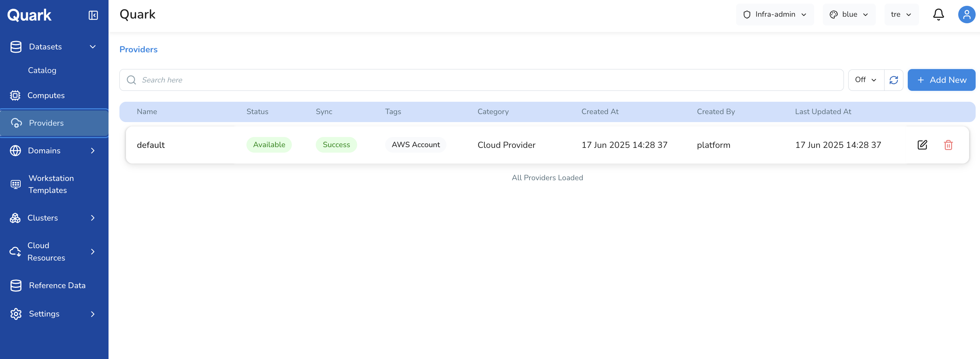Click the Clusters boxes icon
Screen dimensions: 980x359
point(15,218)
